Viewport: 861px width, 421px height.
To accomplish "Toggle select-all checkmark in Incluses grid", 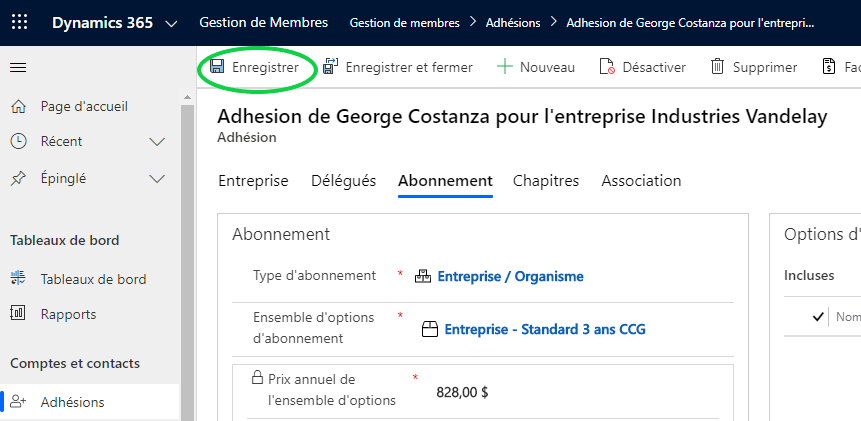I will (818, 317).
